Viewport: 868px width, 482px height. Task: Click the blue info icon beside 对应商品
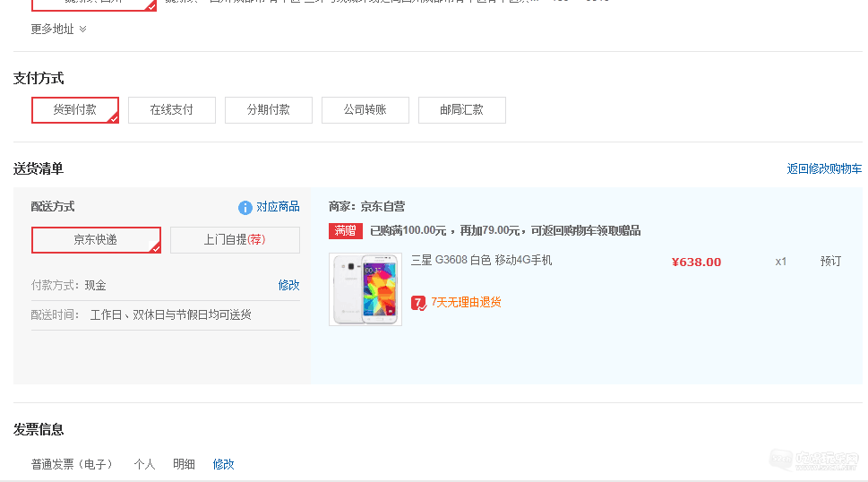coord(245,208)
